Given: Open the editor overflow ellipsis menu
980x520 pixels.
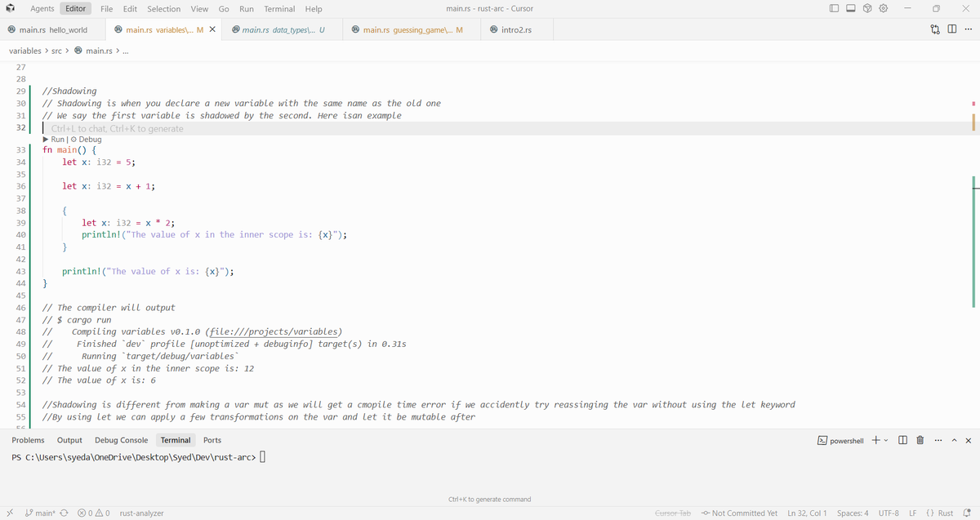Looking at the screenshot, I should (x=968, y=27).
